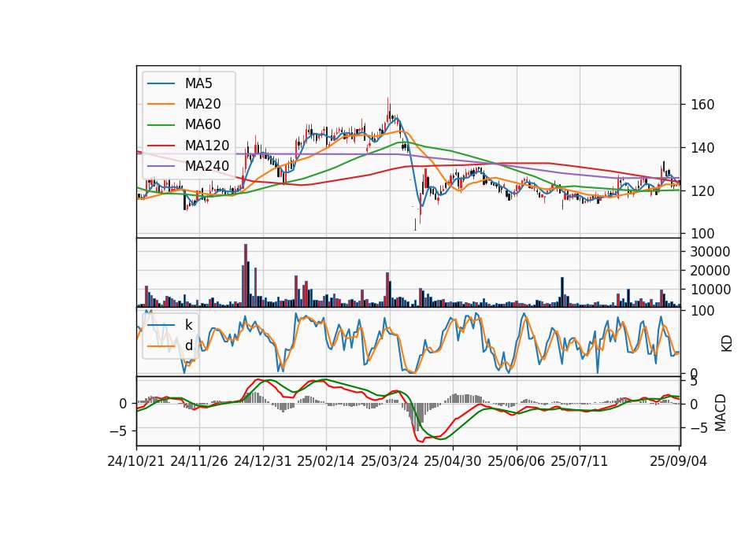The image size is (756, 543).
Task: Click the red MA120 legend line swatch
Action: (x=161, y=146)
